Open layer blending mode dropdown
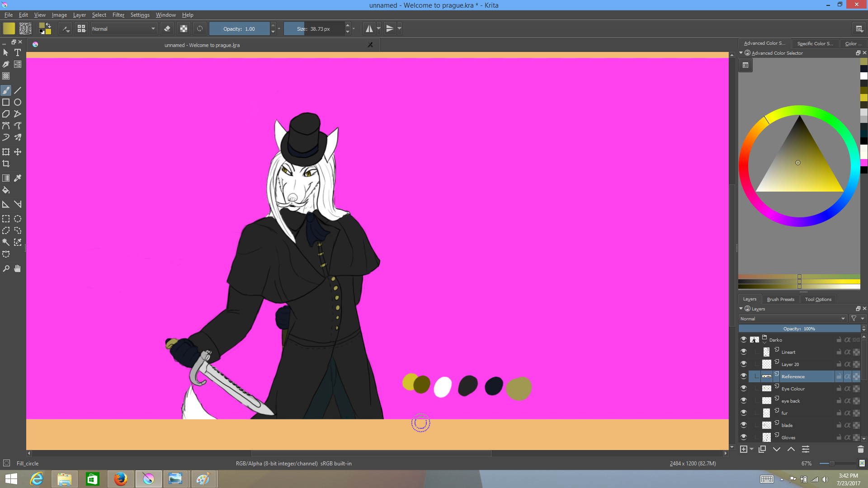 pyautogui.click(x=793, y=319)
